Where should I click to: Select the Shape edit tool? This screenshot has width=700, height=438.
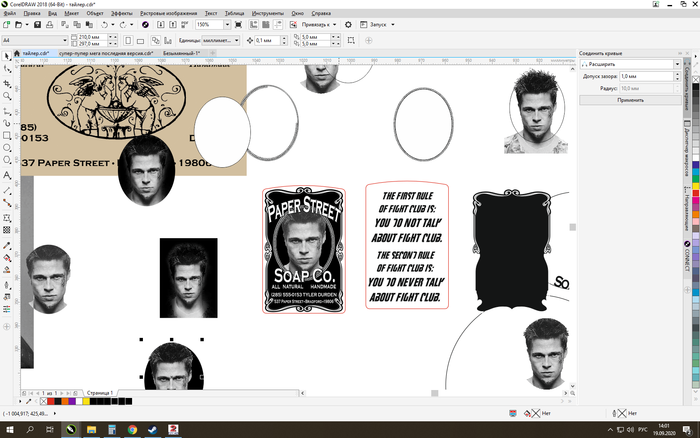tap(7, 69)
